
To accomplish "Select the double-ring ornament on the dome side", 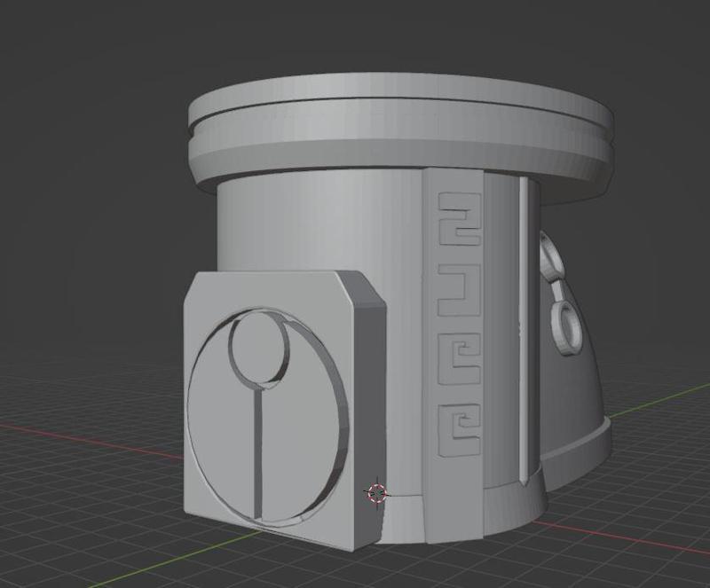I will [560, 294].
